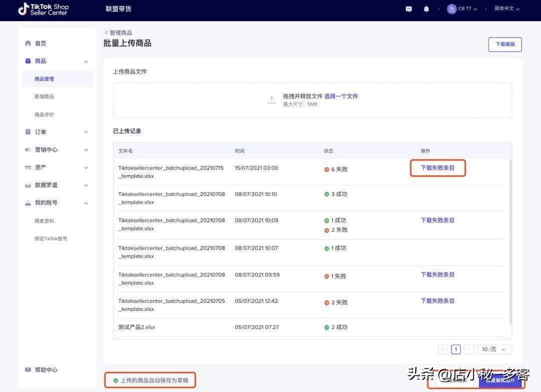This screenshot has height=392, width=541.
Task: Open the notifications bell icon
Action: 426,9
